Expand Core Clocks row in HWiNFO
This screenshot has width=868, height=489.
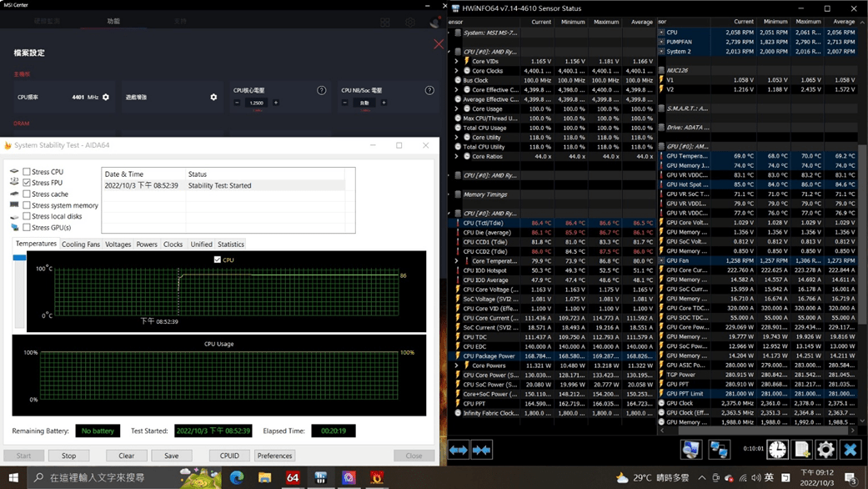457,71
